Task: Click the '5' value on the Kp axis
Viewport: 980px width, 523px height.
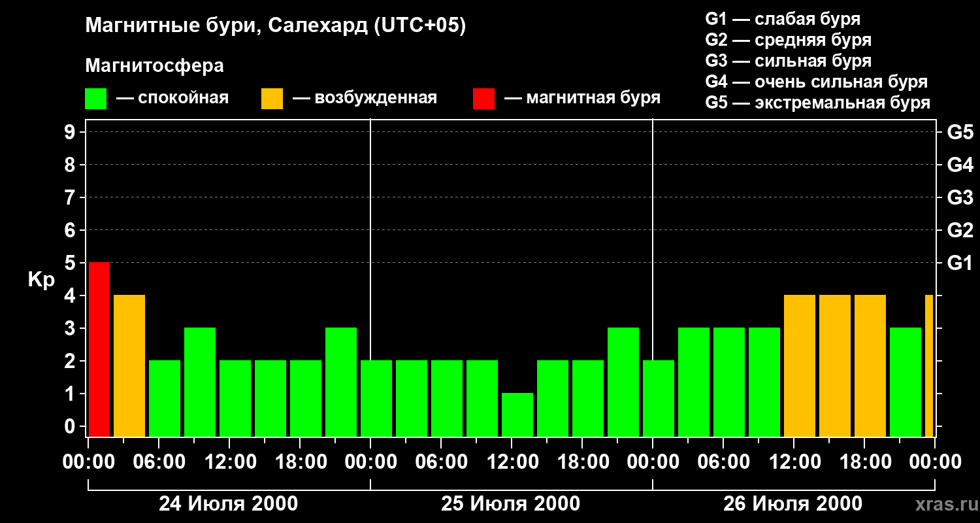Action: pyautogui.click(x=71, y=263)
